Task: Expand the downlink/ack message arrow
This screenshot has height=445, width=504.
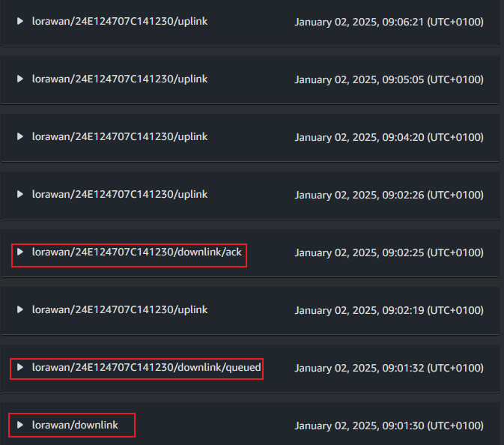Action: click(20, 252)
